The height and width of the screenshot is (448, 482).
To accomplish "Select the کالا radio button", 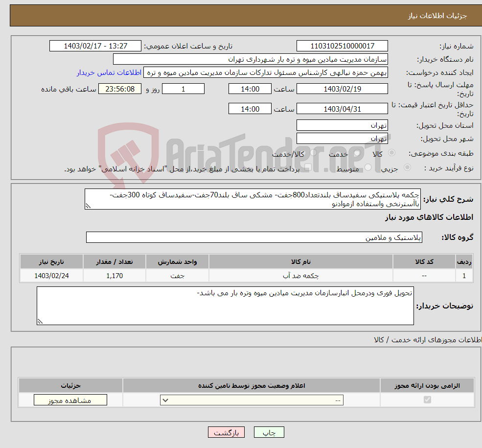I will [x=391, y=152].
